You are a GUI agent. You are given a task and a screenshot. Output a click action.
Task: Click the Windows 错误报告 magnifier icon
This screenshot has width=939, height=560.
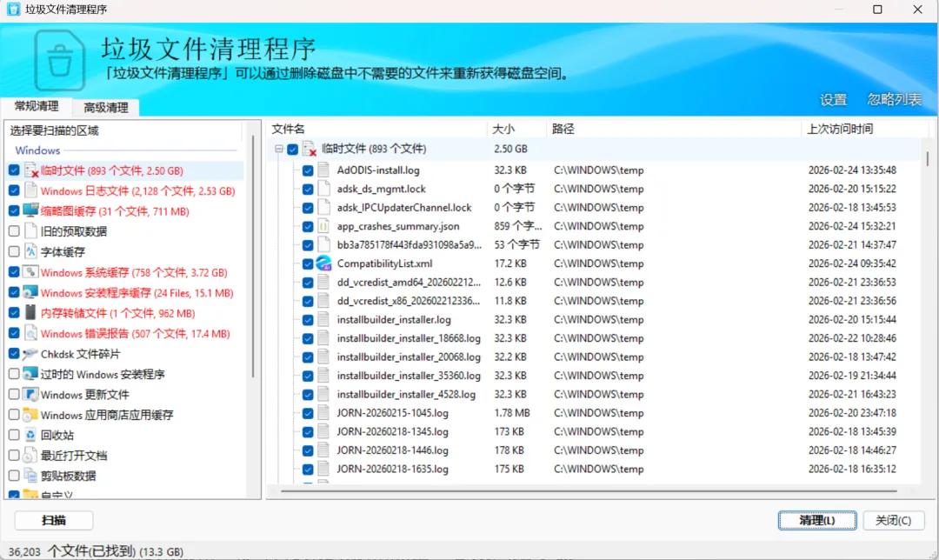(30, 333)
